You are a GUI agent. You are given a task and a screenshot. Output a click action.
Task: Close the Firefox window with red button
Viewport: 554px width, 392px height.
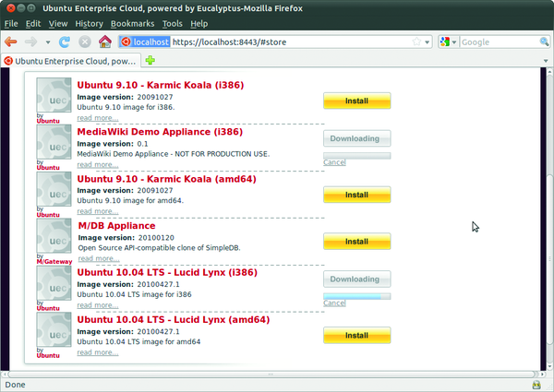point(11,7)
